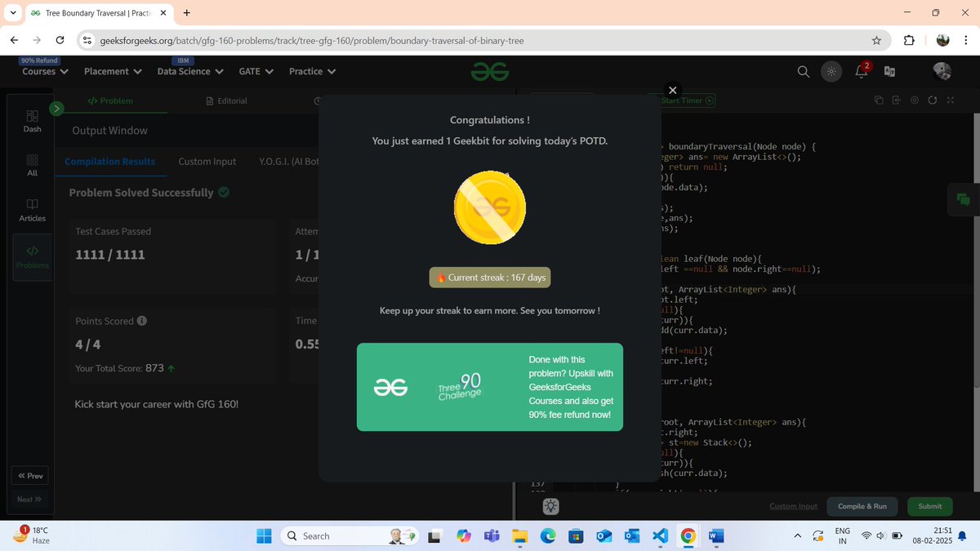
Task: Select the Compilation Results tab
Action: (x=110, y=162)
